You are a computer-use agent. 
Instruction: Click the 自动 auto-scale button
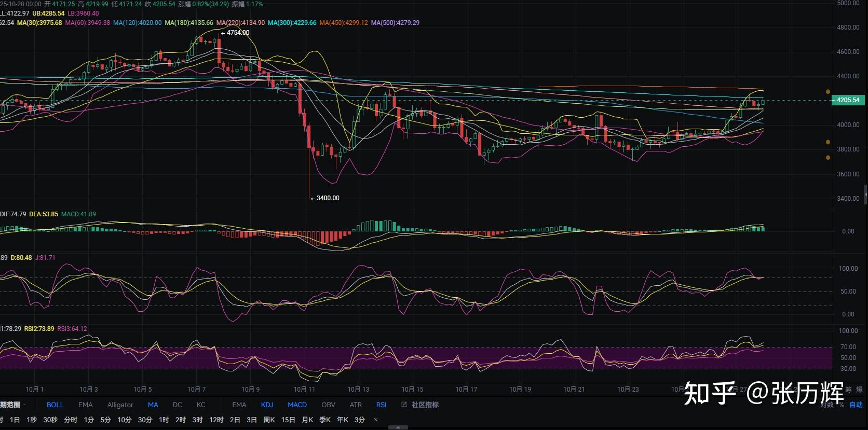pyautogui.click(x=856, y=405)
